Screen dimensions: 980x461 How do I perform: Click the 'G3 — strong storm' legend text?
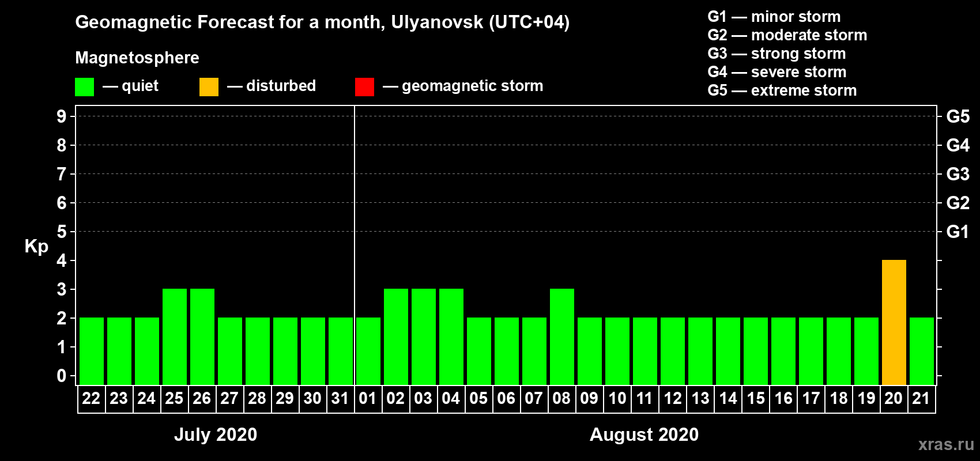coord(777,54)
